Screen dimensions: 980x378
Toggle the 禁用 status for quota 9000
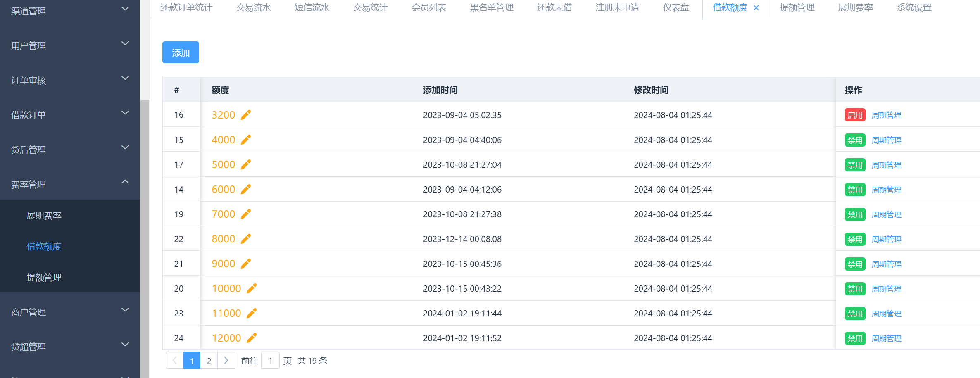pos(855,264)
